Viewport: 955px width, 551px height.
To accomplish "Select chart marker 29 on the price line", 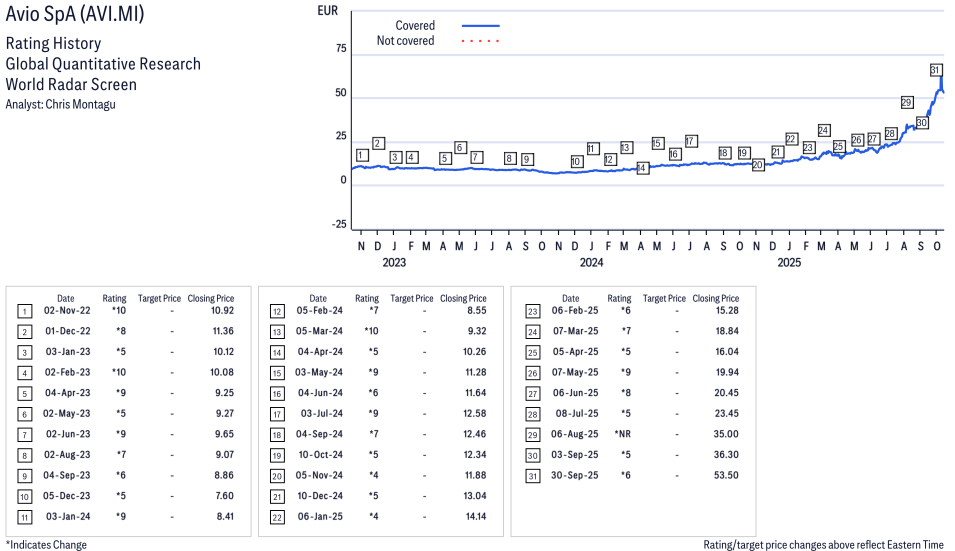I will click(x=907, y=102).
